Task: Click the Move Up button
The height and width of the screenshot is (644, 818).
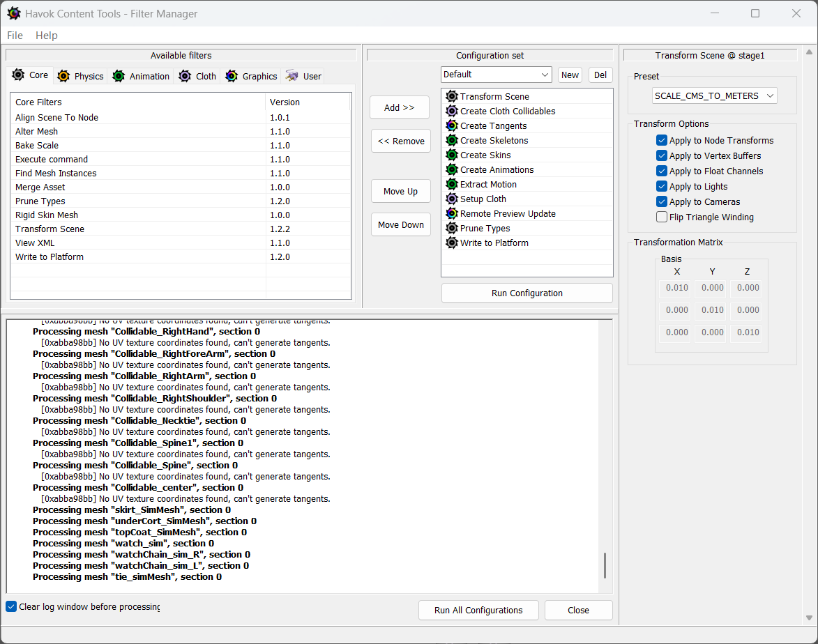Action: coord(401,192)
